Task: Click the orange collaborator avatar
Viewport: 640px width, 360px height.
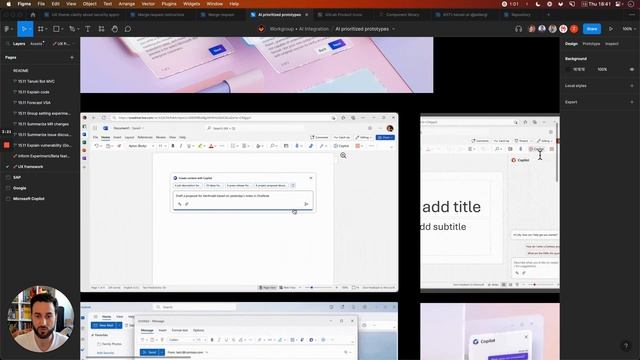Action: coord(574,29)
